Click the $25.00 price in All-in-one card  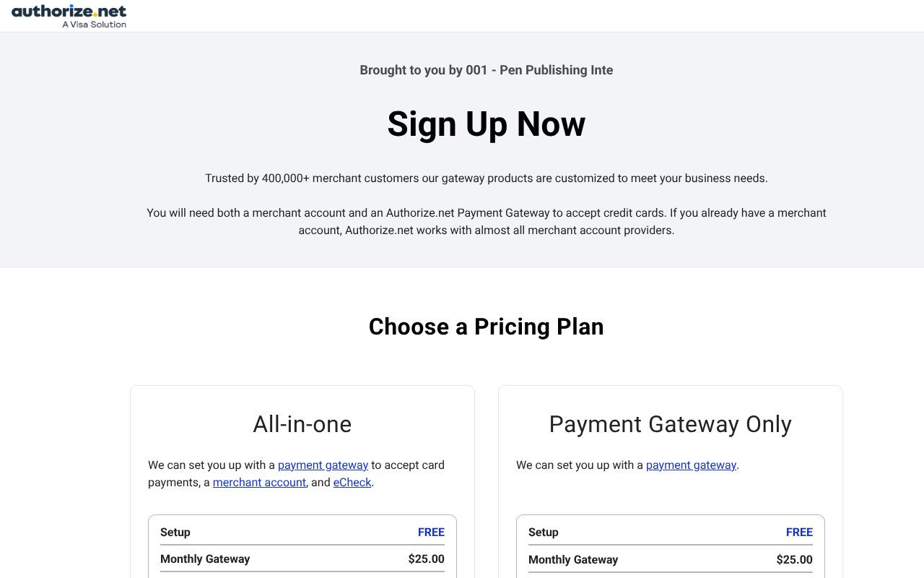click(426, 558)
